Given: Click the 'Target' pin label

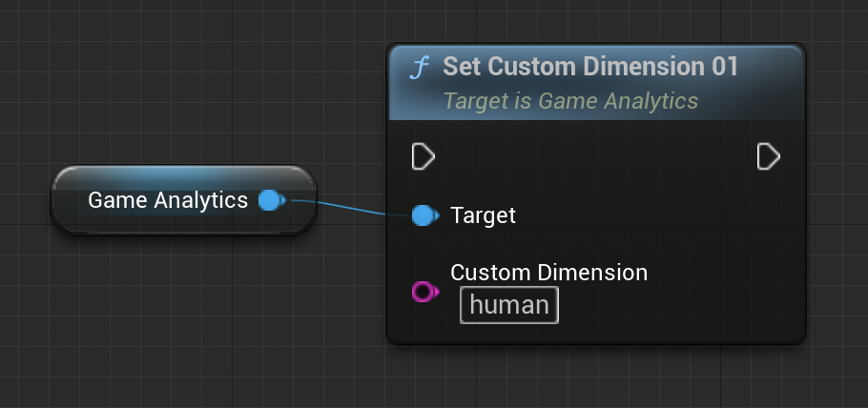Looking at the screenshot, I should [483, 215].
